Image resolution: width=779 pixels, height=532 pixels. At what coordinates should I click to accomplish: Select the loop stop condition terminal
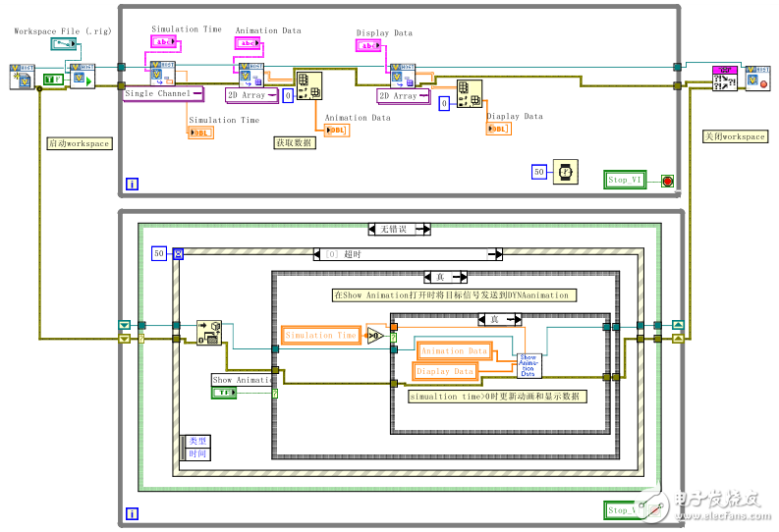click(x=668, y=181)
